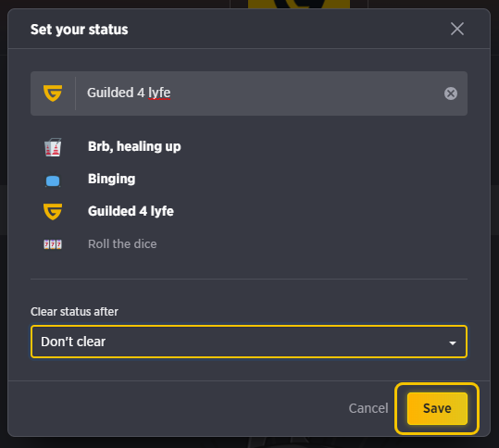Choose the 'Binging' preset status

[x=112, y=180]
